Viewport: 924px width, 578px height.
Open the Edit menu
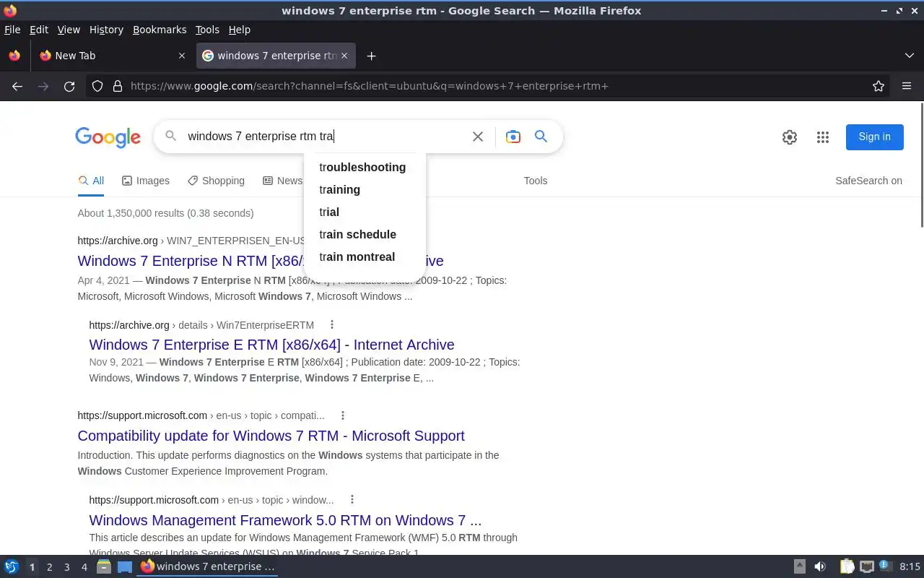click(39, 30)
